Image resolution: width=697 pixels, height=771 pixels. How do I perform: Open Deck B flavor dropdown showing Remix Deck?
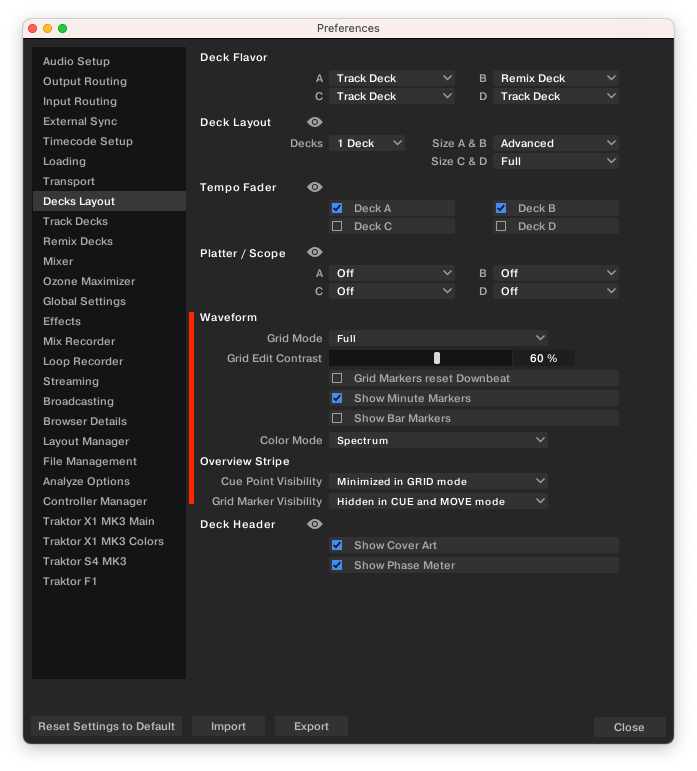coord(555,78)
